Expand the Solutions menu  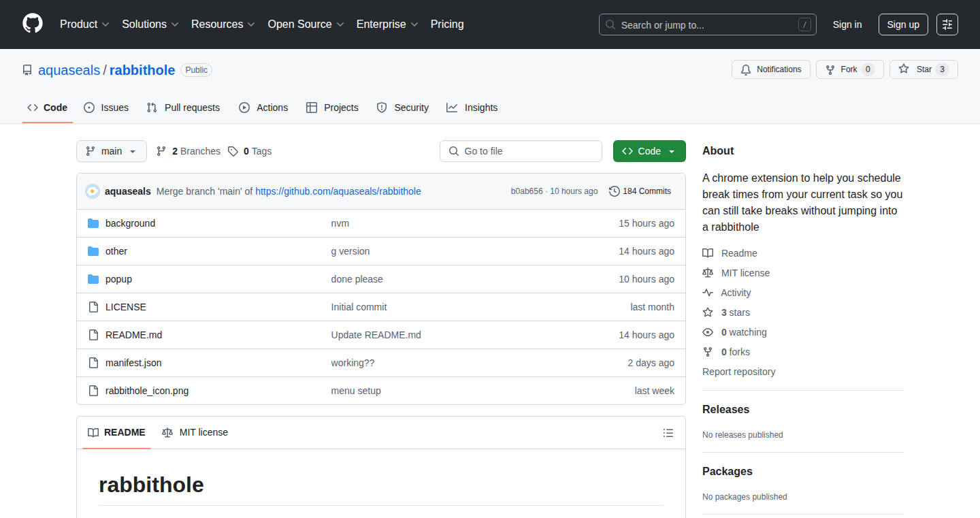150,24
